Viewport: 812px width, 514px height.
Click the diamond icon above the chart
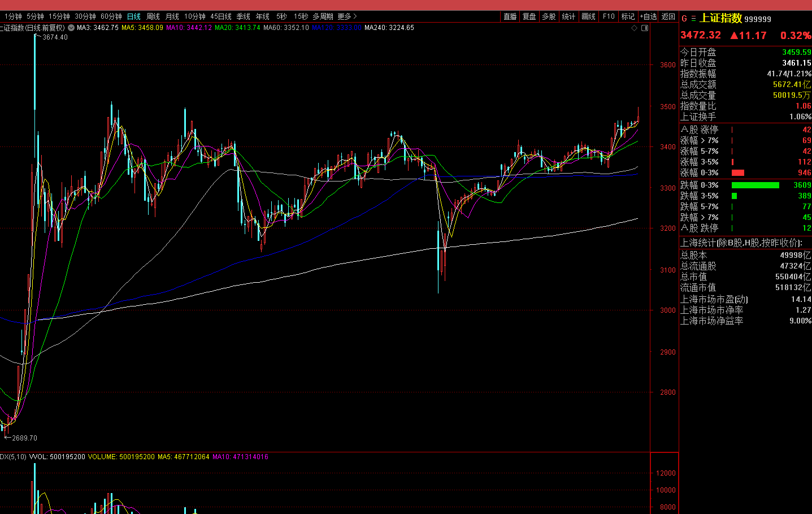point(634,28)
